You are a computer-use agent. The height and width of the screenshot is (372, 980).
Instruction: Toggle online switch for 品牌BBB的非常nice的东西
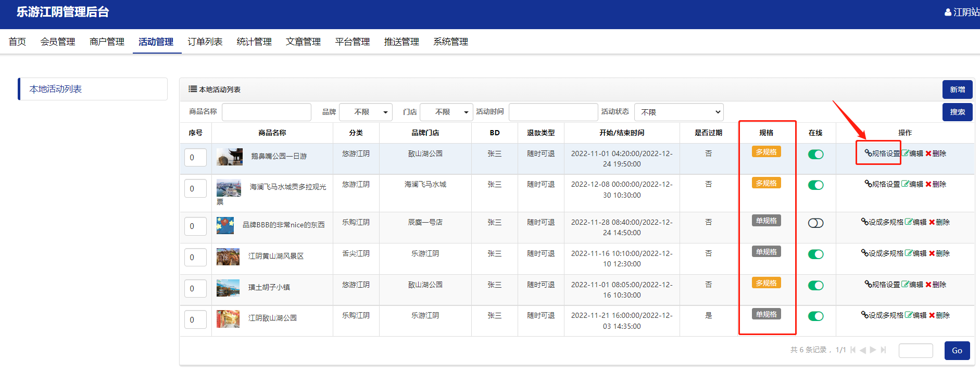815,223
